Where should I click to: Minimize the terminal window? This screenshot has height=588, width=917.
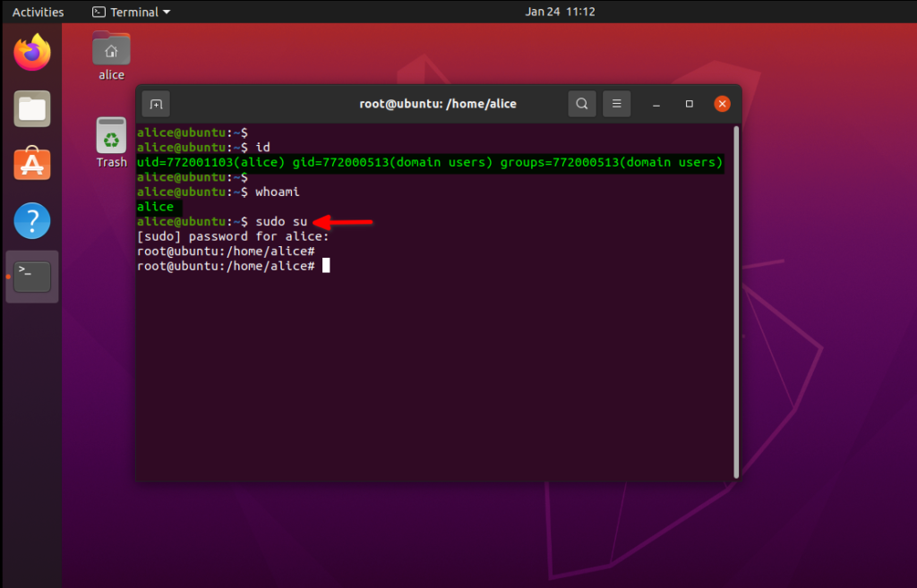click(x=658, y=104)
